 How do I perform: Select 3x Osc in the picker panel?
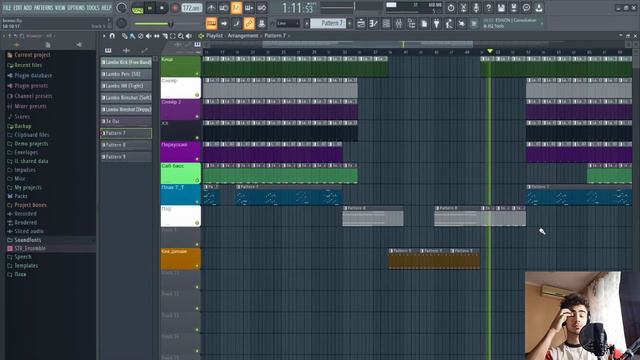pos(126,121)
